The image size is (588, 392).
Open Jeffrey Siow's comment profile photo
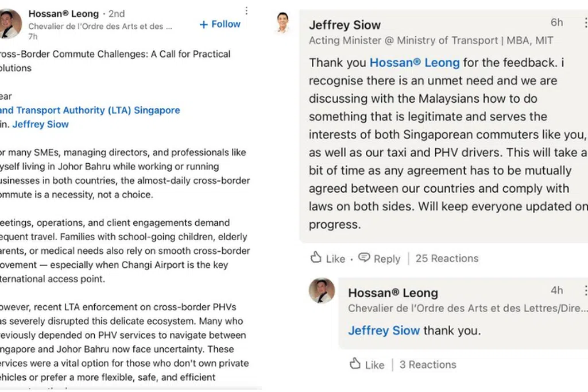coord(283,22)
